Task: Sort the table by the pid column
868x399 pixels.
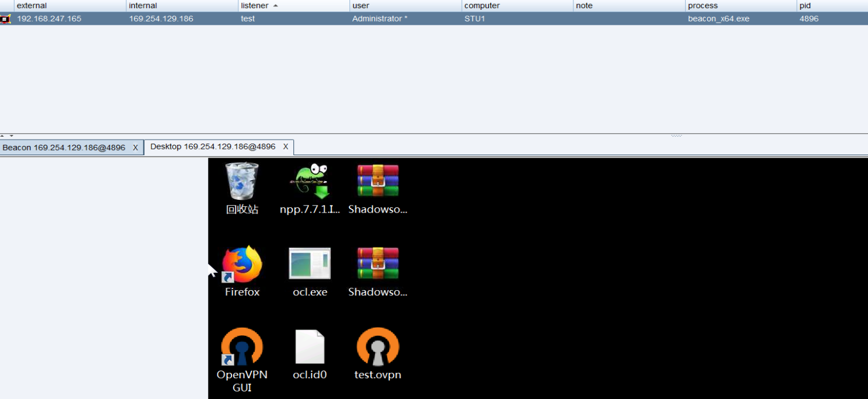Action: click(805, 6)
